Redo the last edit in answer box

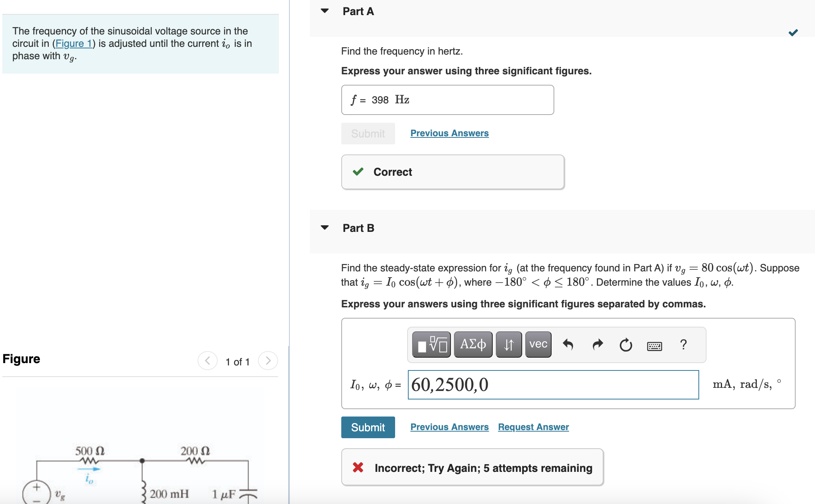(598, 344)
